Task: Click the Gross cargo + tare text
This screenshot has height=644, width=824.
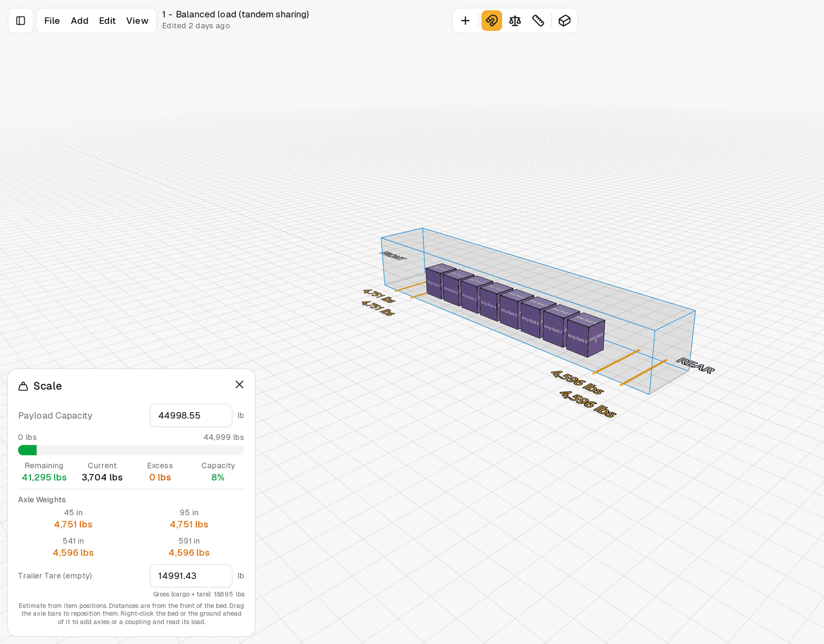Action: (x=199, y=594)
